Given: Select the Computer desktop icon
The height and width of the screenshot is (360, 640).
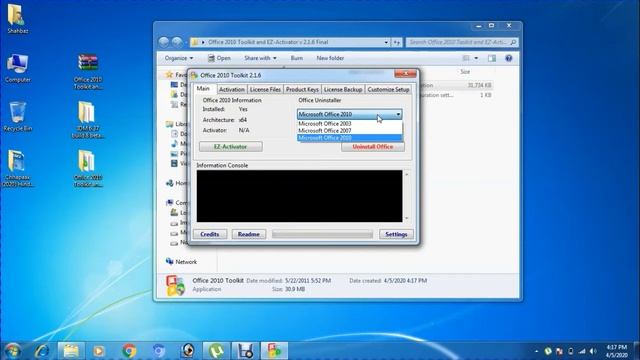Looking at the screenshot, I should click(17, 68).
